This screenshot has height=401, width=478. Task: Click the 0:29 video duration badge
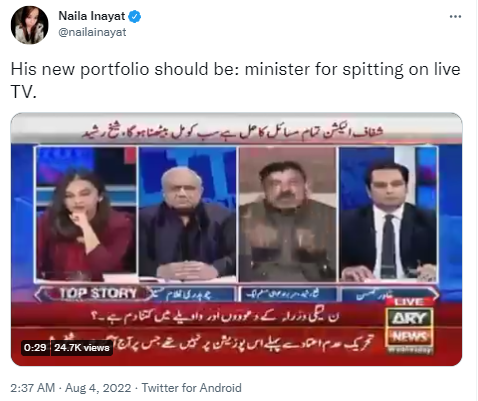35,348
